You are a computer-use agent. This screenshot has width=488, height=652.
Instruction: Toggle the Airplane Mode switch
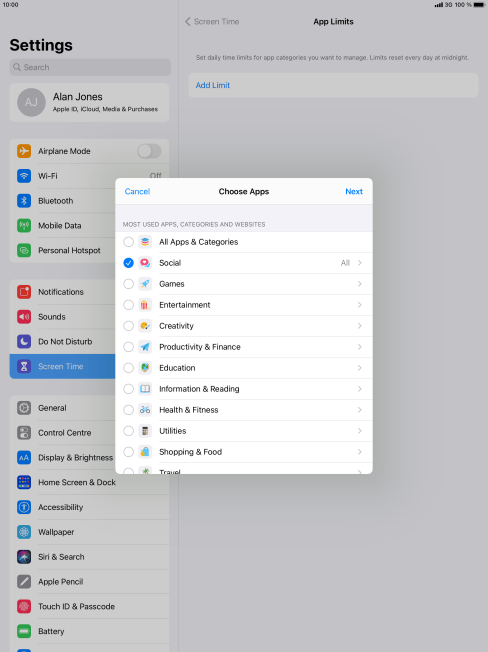[x=149, y=151]
